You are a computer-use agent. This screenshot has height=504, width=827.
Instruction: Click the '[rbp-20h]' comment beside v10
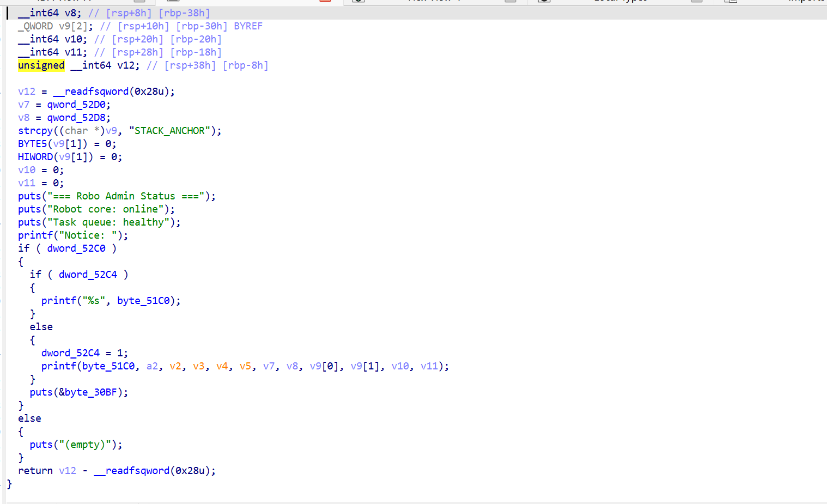[x=196, y=39]
